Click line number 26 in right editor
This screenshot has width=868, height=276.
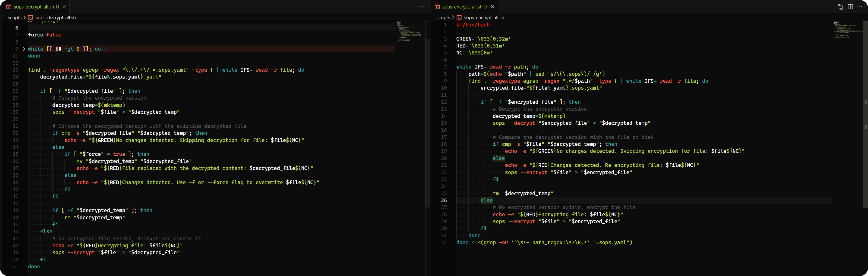point(444,200)
